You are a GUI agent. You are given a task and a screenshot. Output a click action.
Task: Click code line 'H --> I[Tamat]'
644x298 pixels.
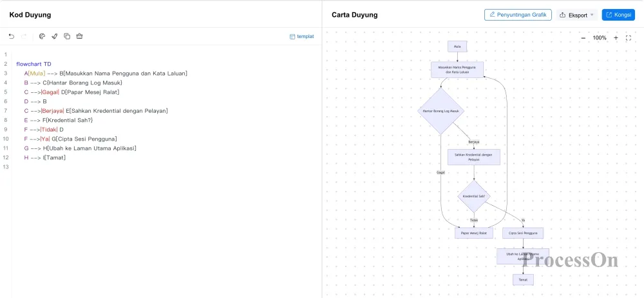(45, 157)
